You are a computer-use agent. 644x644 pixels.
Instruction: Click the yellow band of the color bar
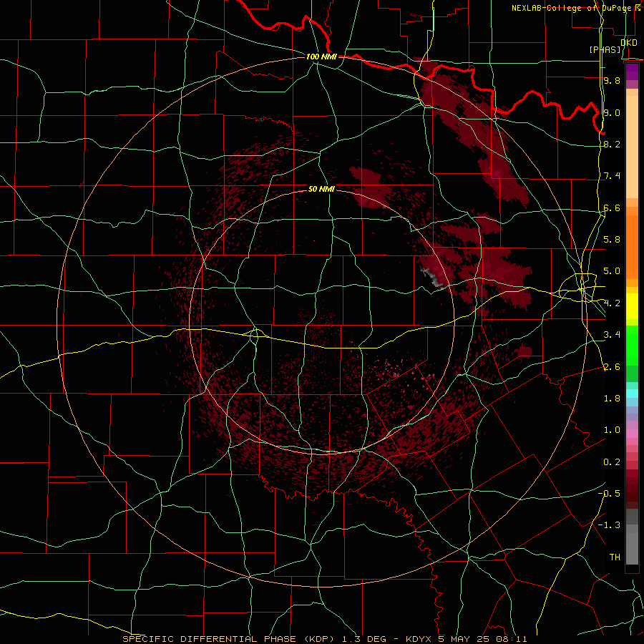(x=632, y=306)
